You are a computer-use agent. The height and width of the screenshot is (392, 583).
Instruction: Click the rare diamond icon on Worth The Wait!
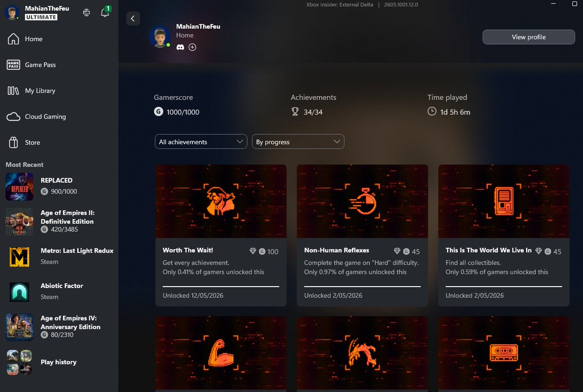point(253,251)
